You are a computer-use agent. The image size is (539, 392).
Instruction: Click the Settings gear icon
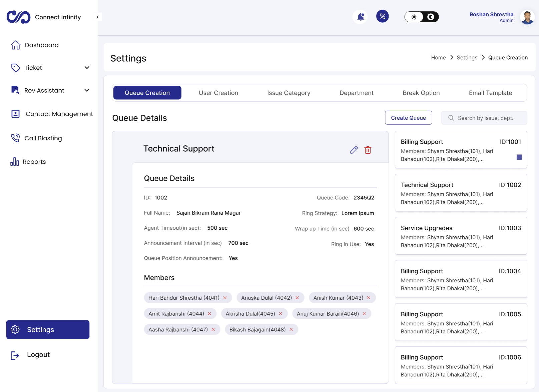pyautogui.click(x=15, y=329)
